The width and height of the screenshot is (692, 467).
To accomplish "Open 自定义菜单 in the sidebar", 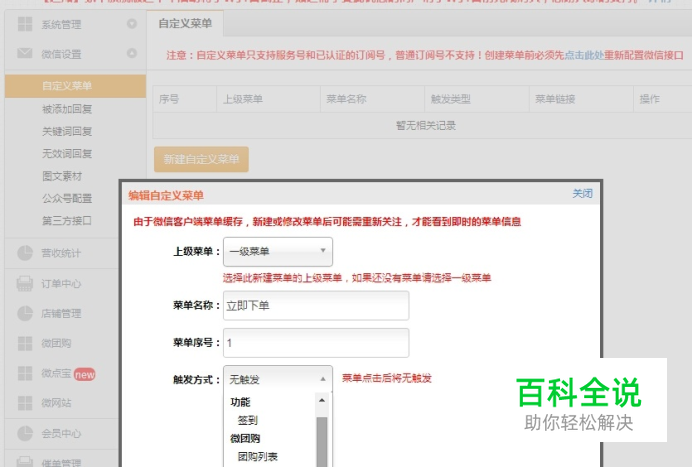I will pyautogui.click(x=75, y=86).
